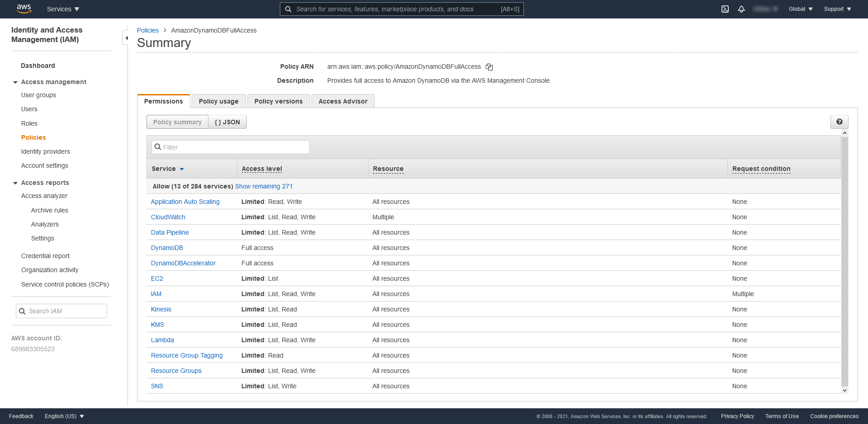Open the Global region dropdown
The height and width of the screenshot is (424, 868).
point(801,9)
